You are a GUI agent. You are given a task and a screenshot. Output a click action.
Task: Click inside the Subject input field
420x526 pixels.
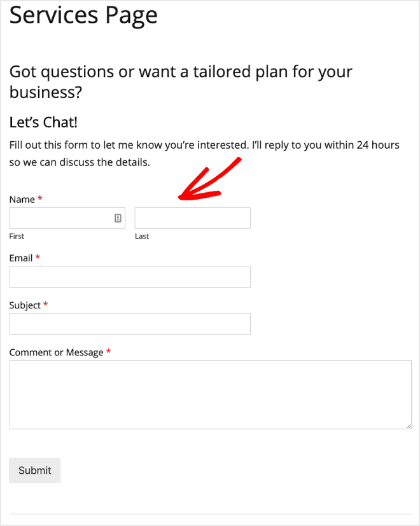pos(130,324)
